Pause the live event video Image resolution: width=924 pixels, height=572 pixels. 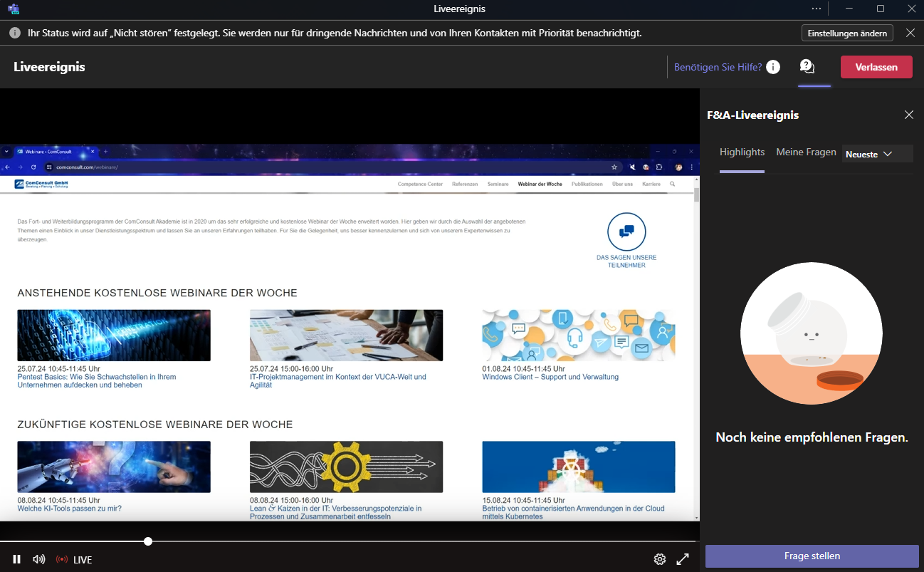pos(16,559)
